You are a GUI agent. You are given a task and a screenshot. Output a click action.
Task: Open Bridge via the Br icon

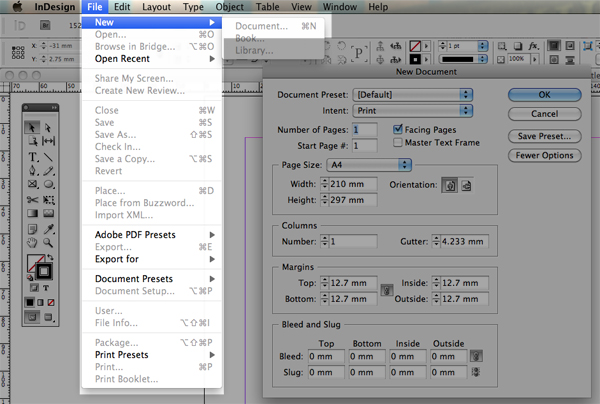[x=45, y=26]
